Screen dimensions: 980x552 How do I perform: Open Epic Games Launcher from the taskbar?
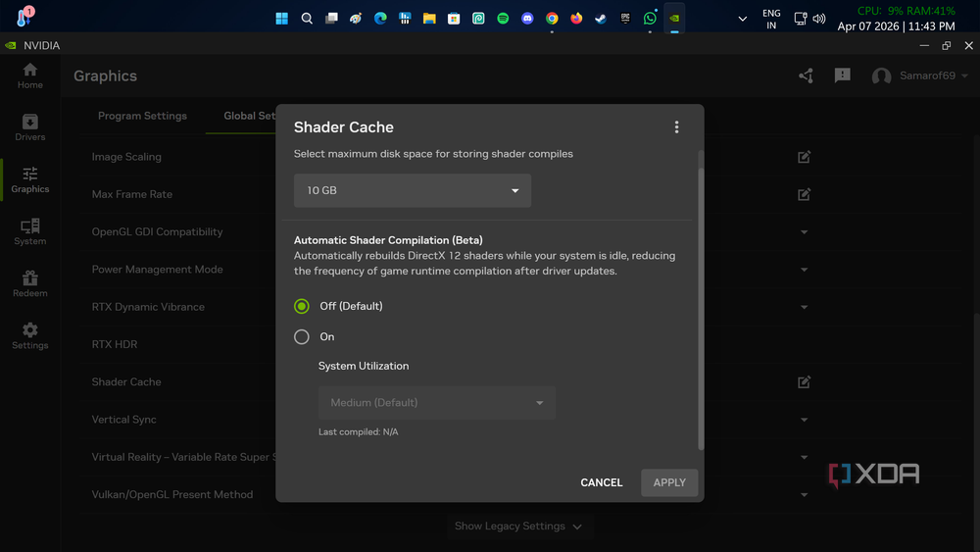tap(625, 18)
